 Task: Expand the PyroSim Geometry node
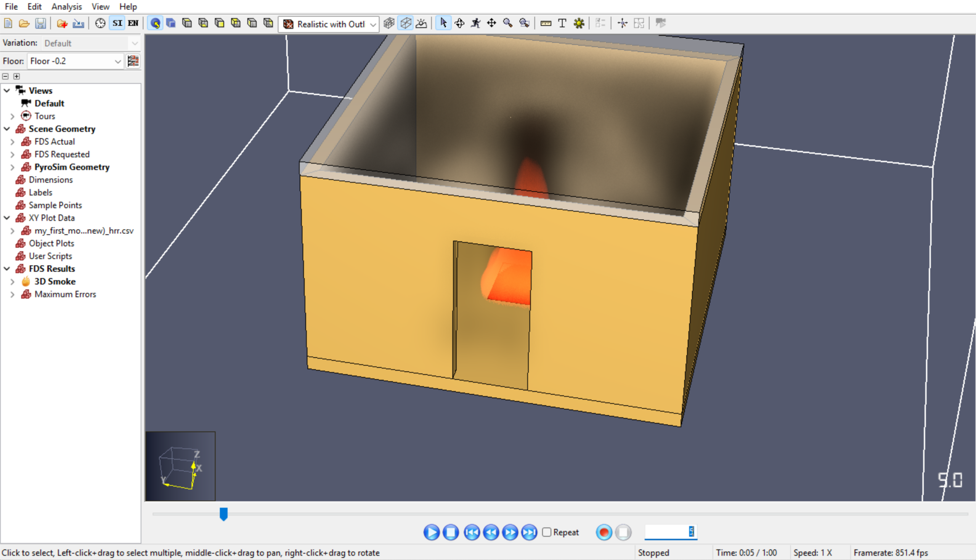click(12, 167)
